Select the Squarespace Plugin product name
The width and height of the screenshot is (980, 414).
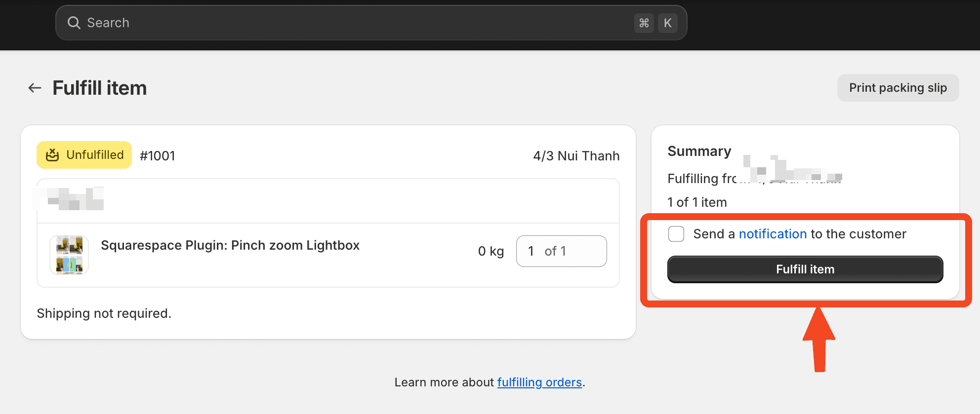[x=230, y=245]
